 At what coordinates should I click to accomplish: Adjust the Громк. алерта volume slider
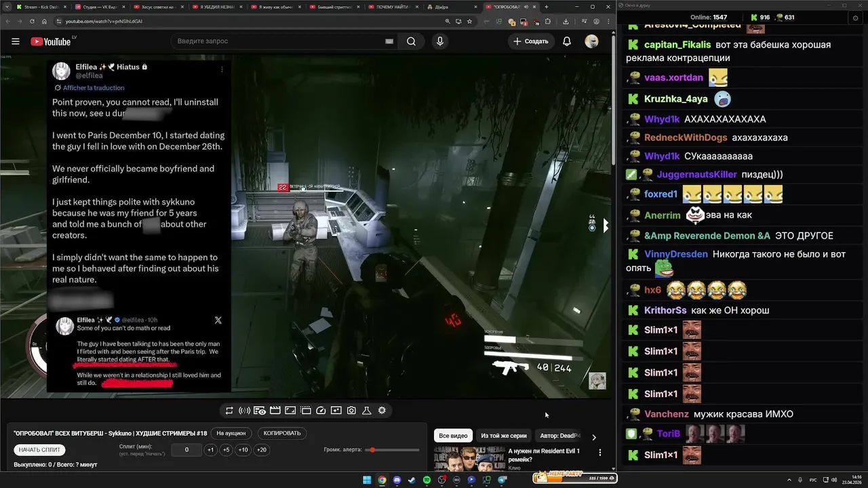[x=393, y=450]
